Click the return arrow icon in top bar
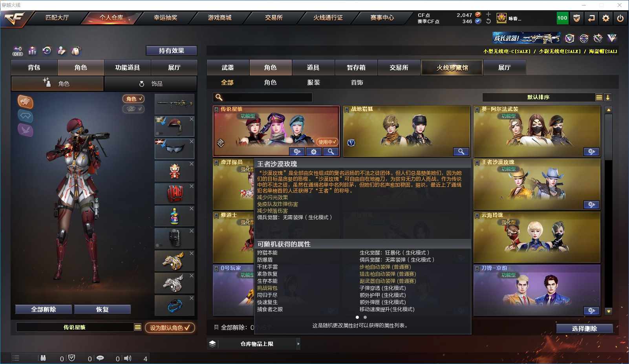Image resolution: width=629 pixels, height=364 pixels. (x=591, y=18)
